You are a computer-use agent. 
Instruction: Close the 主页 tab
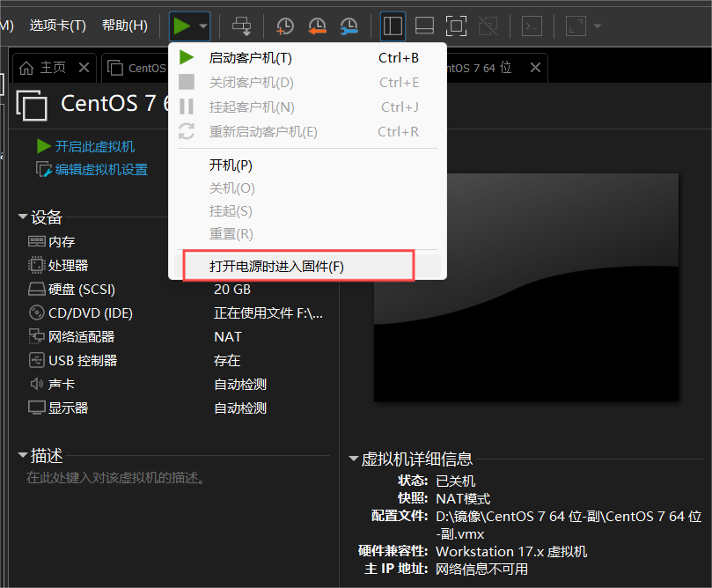point(84,68)
